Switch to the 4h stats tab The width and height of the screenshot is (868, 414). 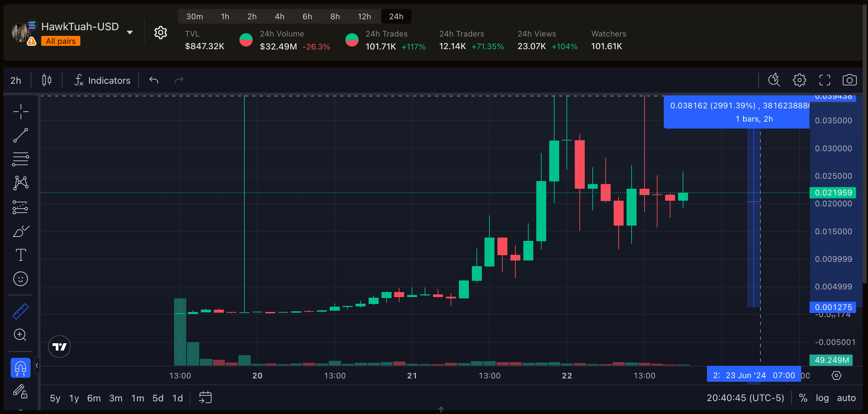coord(279,17)
